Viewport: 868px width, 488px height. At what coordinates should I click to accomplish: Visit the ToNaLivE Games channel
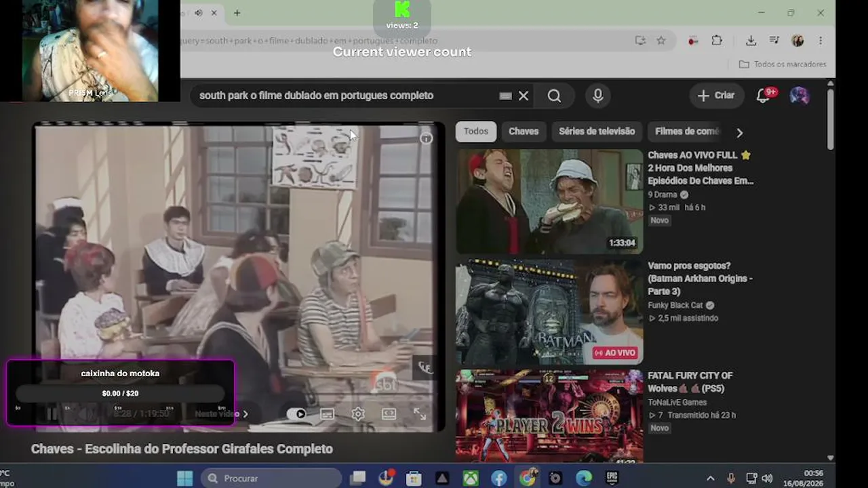click(x=679, y=402)
